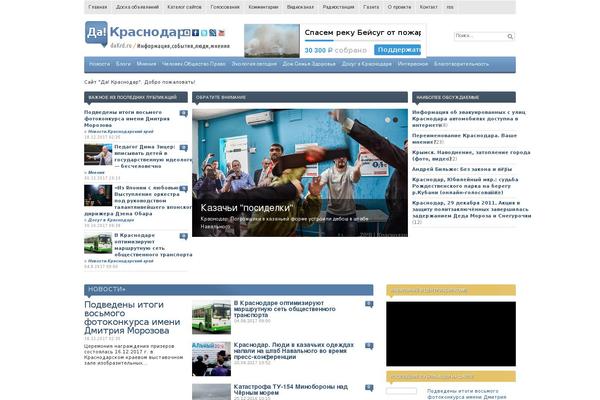The width and height of the screenshot is (600, 400).
Task: Open О проекте in top menu
Action: [x=399, y=7]
